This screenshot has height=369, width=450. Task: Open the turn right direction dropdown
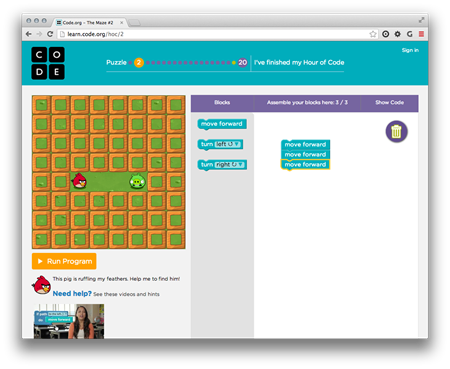(x=230, y=165)
